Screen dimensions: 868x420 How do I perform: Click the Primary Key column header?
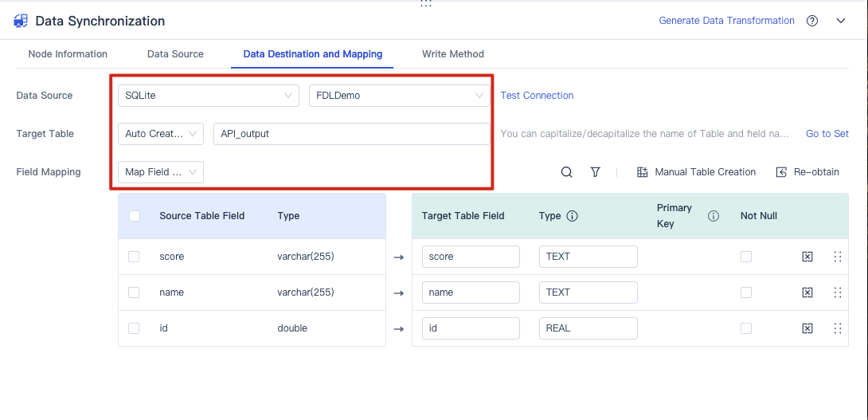click(674, 216)
